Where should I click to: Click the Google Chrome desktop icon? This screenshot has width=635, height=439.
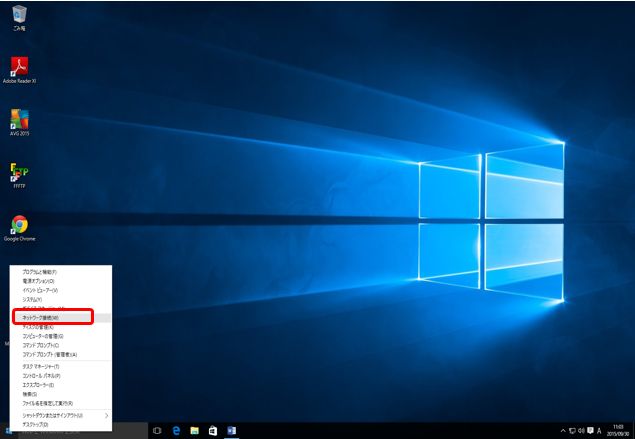(x=19, y=224)
